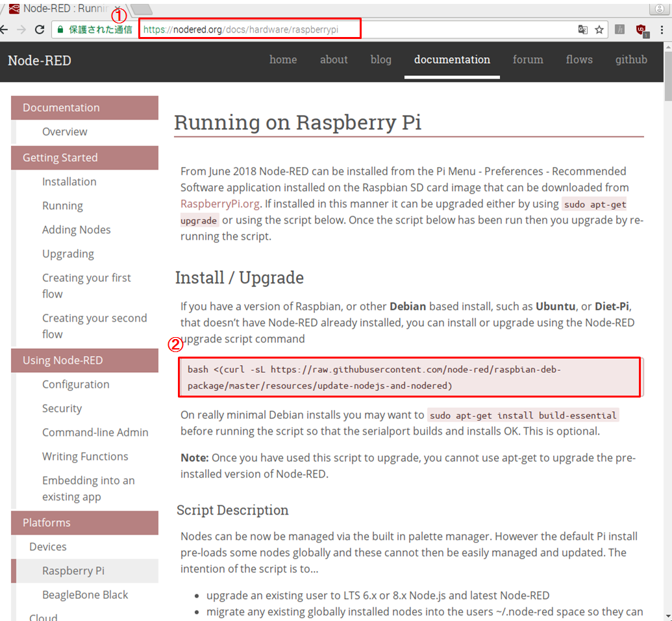Click the browser back arrow
The height and width of the screenshot is (621, 672).
point(4,29)
